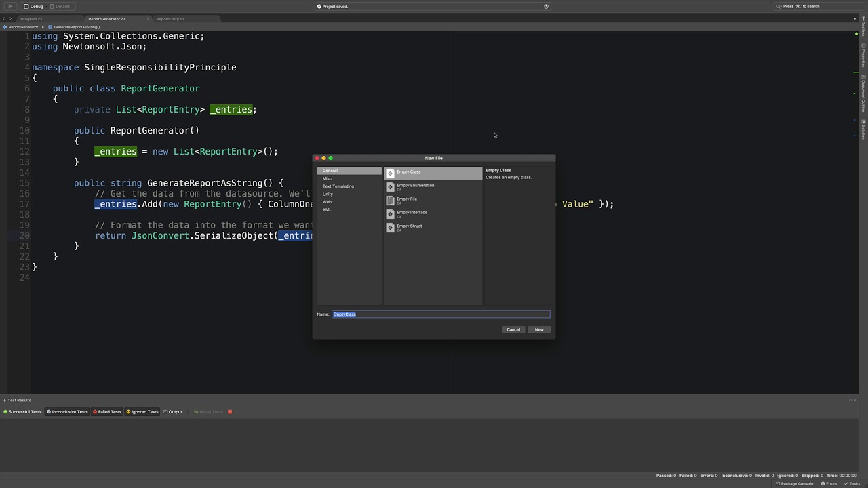Select the XML category

pyautogui.click(x=349, y=209)
